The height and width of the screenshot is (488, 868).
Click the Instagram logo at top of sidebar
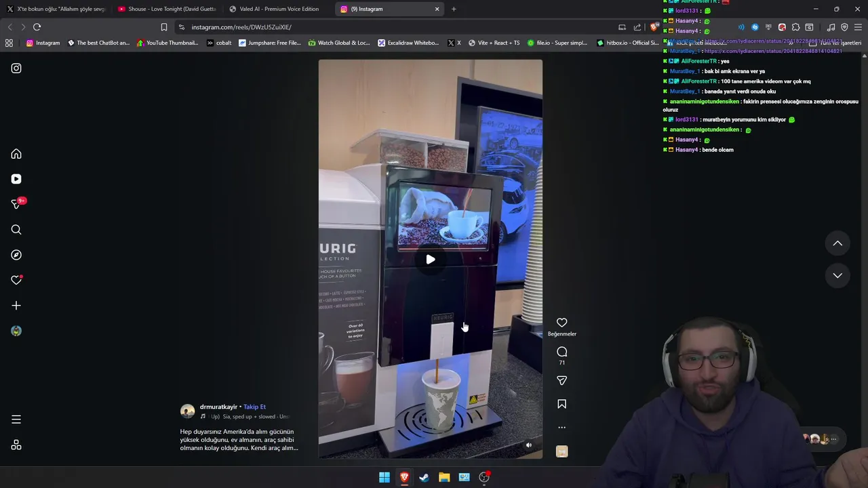pyautogui.click(x=16, y=68)
